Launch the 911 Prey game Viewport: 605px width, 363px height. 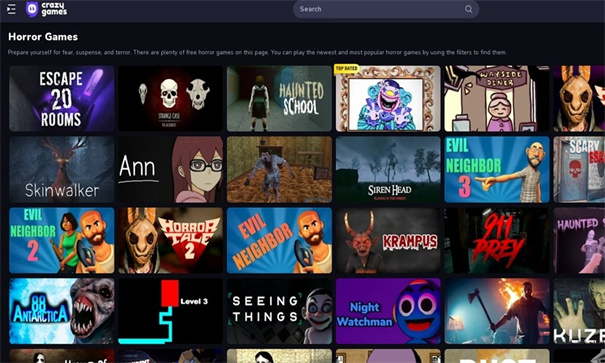(497, 240)
